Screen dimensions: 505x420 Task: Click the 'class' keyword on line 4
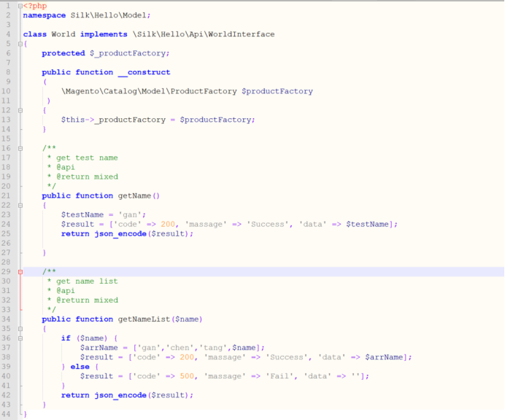coord(35,34)
